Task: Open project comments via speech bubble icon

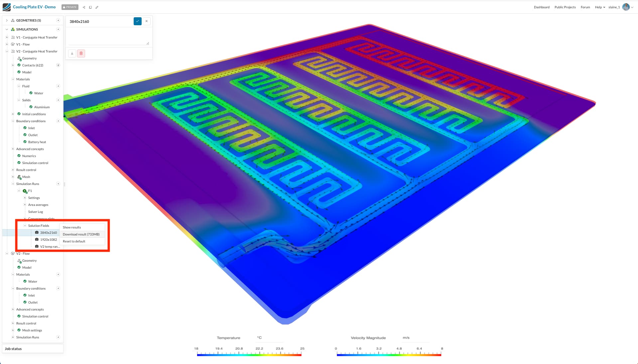Action: click(x=90, y=7)
